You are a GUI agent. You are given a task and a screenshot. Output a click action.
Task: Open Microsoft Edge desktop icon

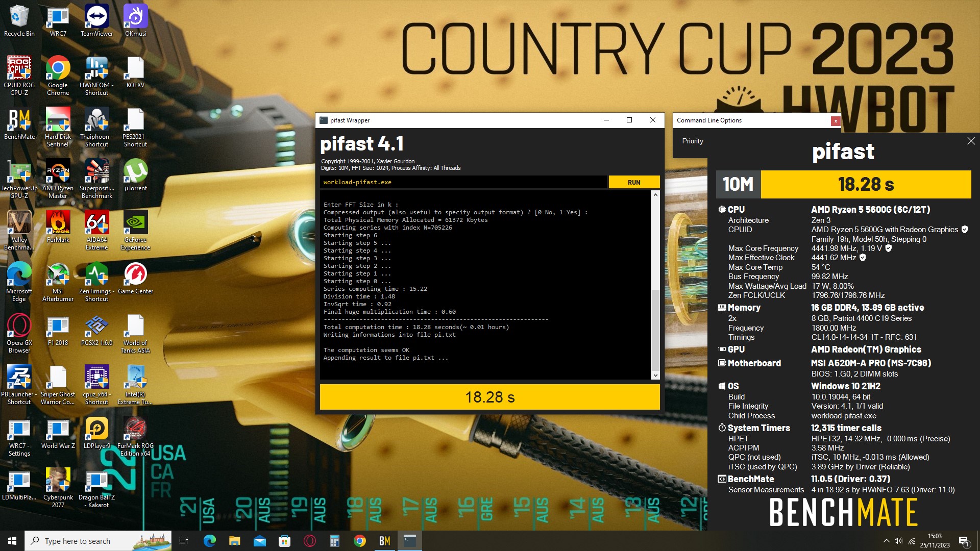point(19,281)
